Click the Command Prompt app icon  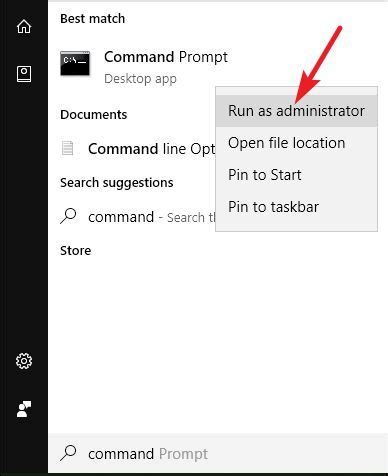coord(75,63)
